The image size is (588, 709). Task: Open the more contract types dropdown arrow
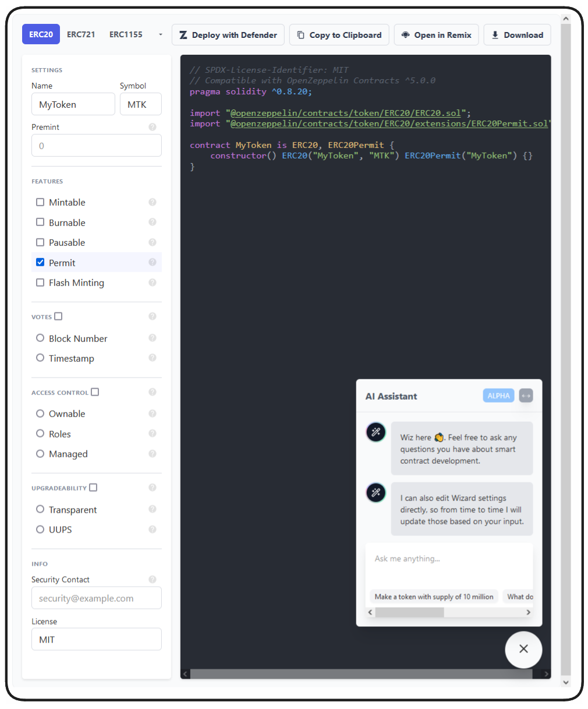point(161,35)
